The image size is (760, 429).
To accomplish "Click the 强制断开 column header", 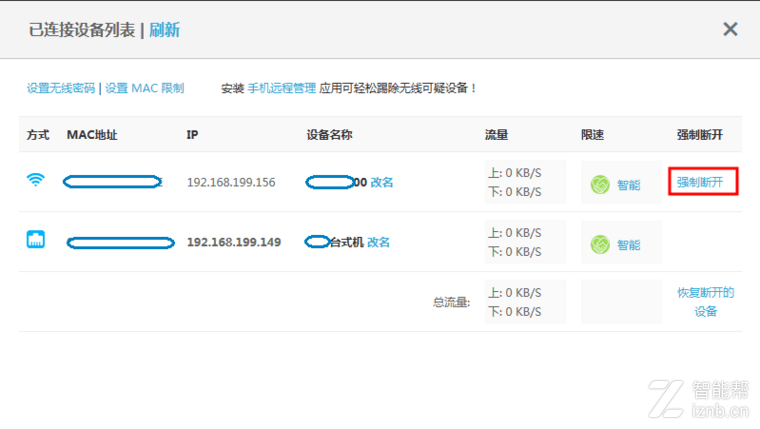I will [x=700, y=135].
